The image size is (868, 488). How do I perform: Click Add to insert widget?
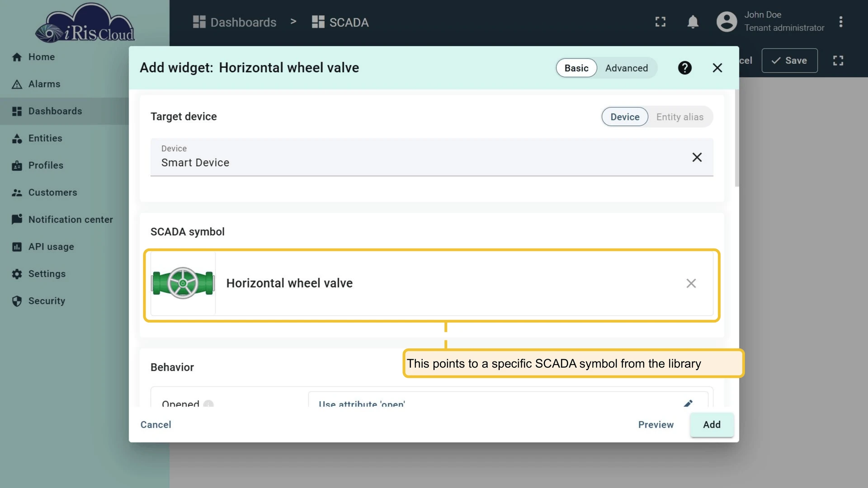(712, 425)
